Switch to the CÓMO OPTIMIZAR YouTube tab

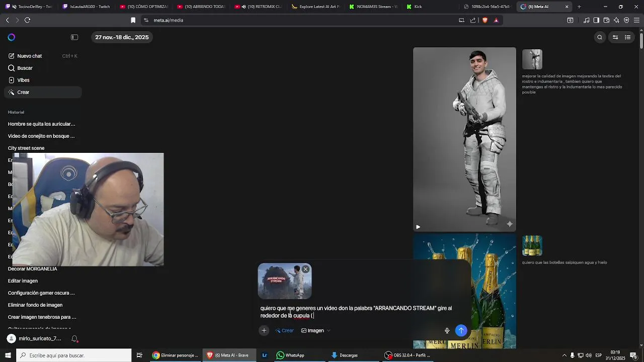pyautogui.click(x=144, y=7)
